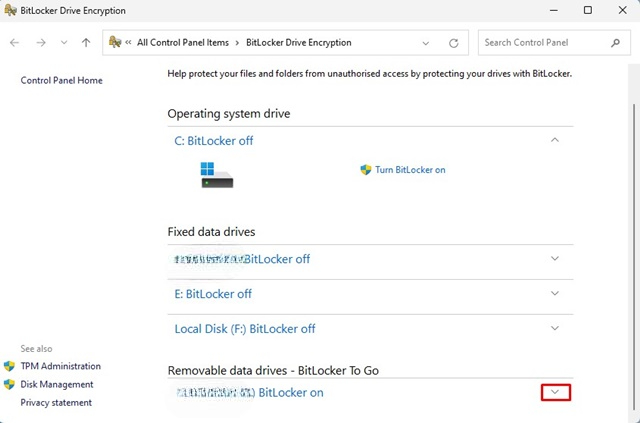Image resolution: width=640 pixels, height=423 pixels.
Task: Expand the removable BitLocker on drive
Action: pos(555,392)
